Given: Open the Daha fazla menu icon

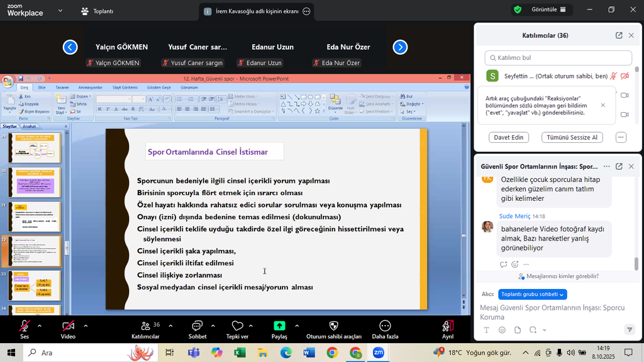Looking at the screenshot, I should tap(385, 325).
